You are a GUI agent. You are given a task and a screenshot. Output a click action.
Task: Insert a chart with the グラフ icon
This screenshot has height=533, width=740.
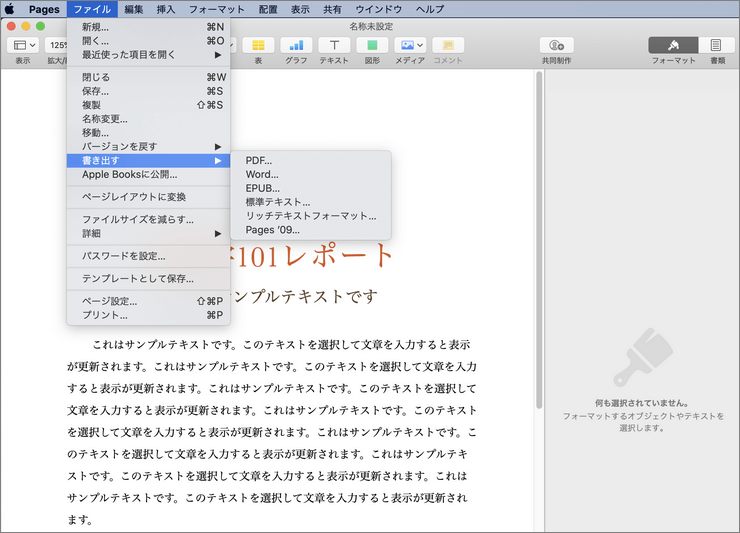pyautogui.click(x=296, y=45)
